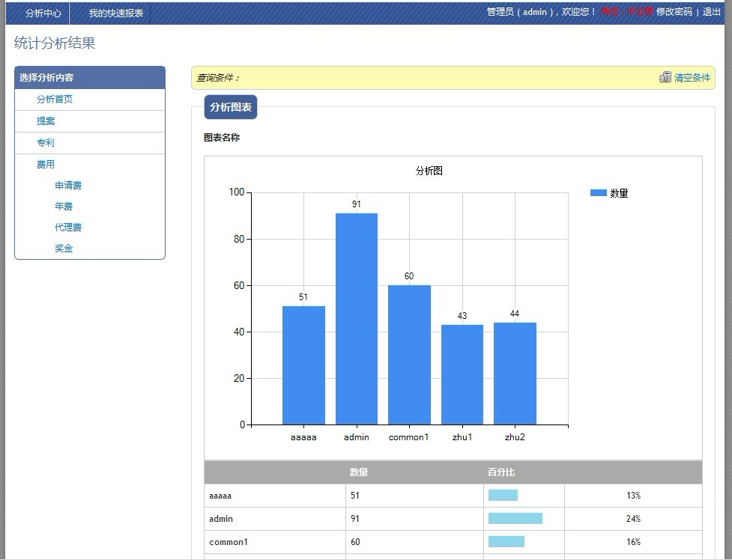The image size is (732, 560).
Task: Click the zhu2 x-axis label
Action: coord(515,437)
